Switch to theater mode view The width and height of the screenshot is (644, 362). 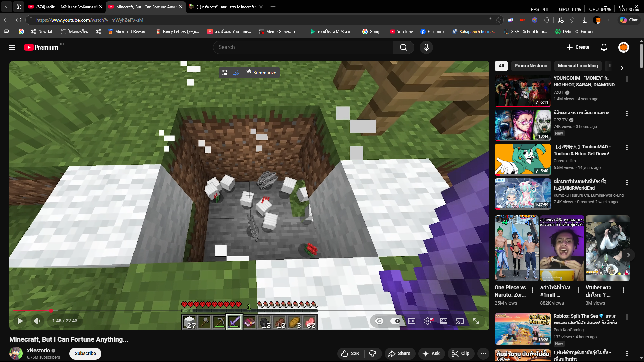coord(443,321)
